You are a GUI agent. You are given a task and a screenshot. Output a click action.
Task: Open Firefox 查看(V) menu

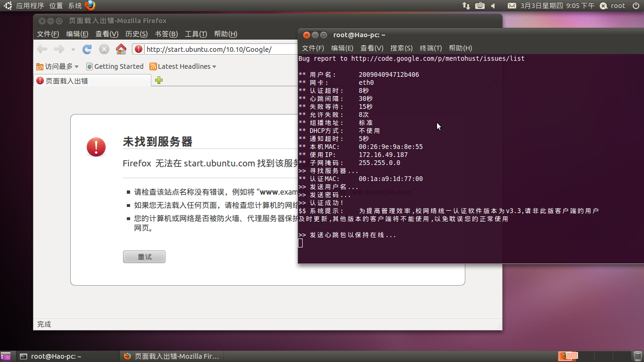click(107, 34)
